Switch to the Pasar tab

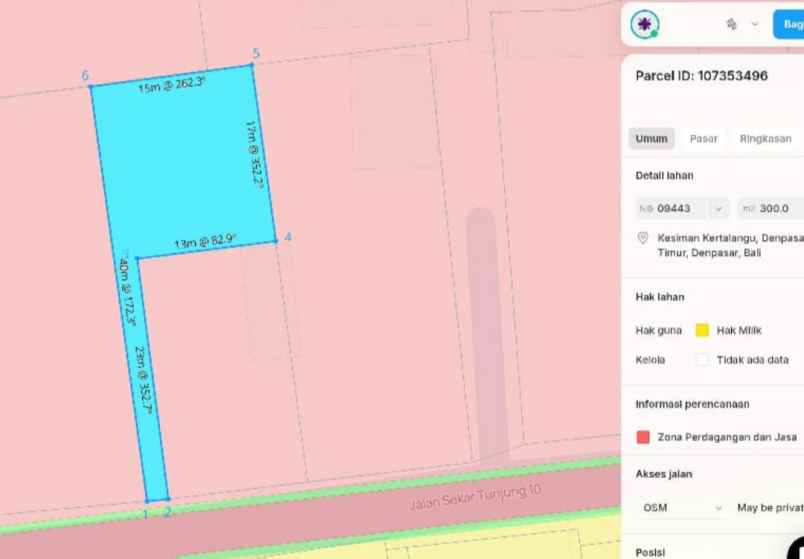[704, 138]
